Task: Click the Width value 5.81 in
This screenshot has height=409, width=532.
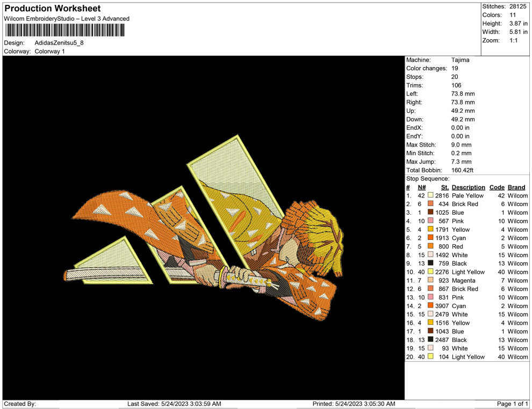Action: point(518,32)
